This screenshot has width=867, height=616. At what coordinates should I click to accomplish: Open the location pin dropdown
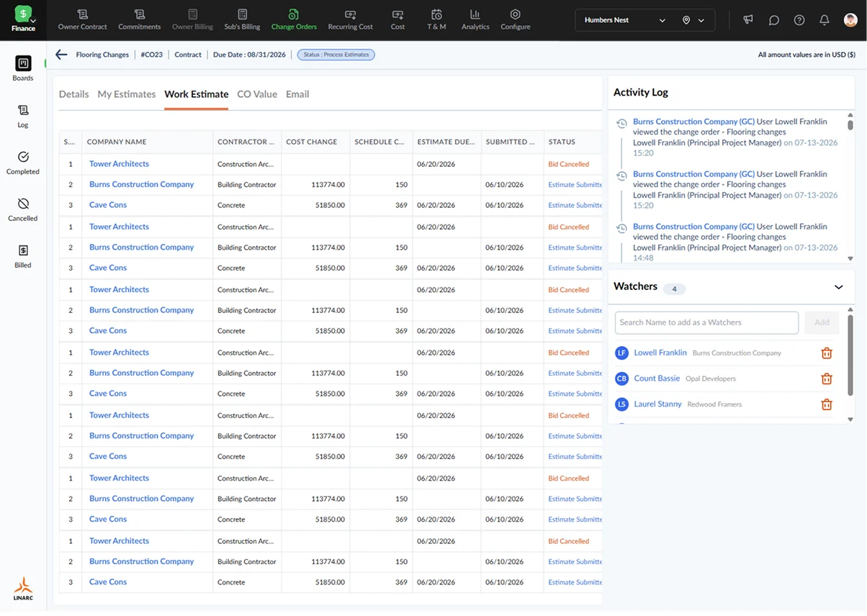coord(693,20)
